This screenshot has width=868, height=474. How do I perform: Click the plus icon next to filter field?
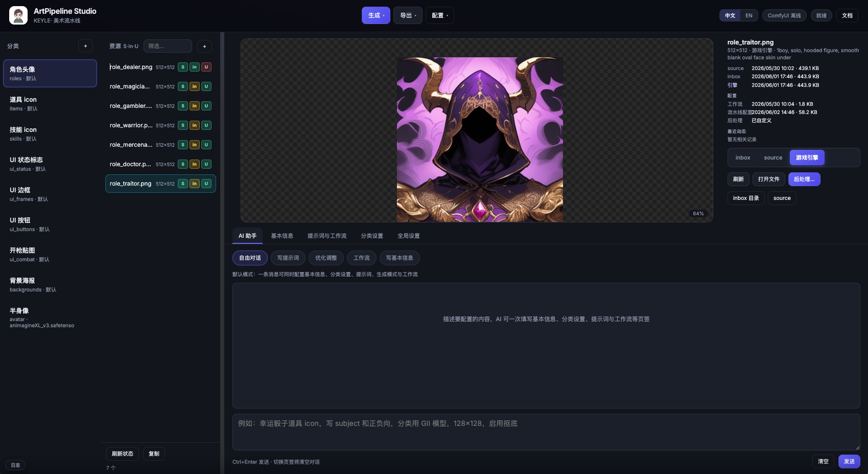pos(204,47)
